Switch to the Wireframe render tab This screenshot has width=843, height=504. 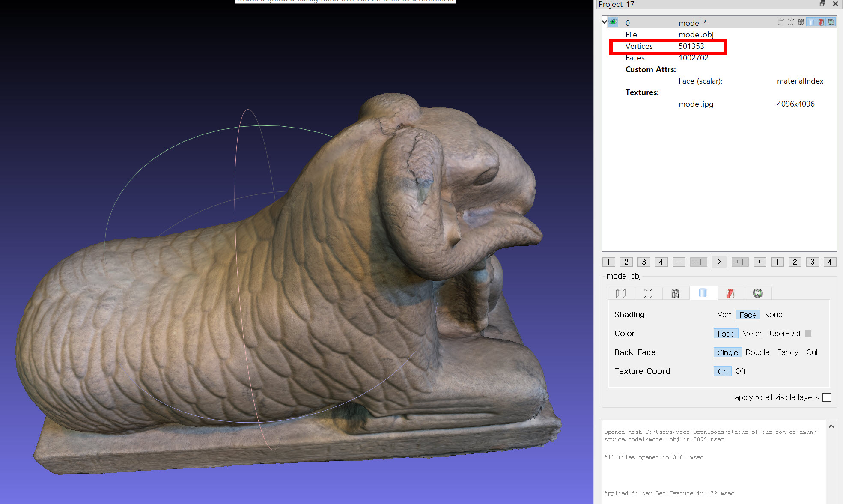click(x=675, y=293)
